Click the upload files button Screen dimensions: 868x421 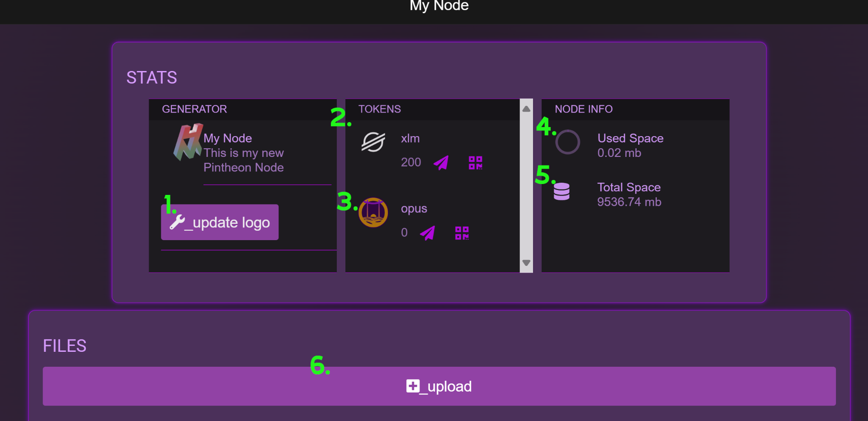[x=439, y=386]
